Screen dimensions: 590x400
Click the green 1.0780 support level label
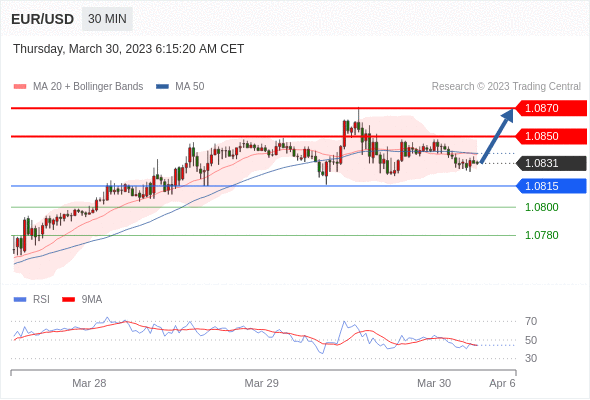click(541, 236)
